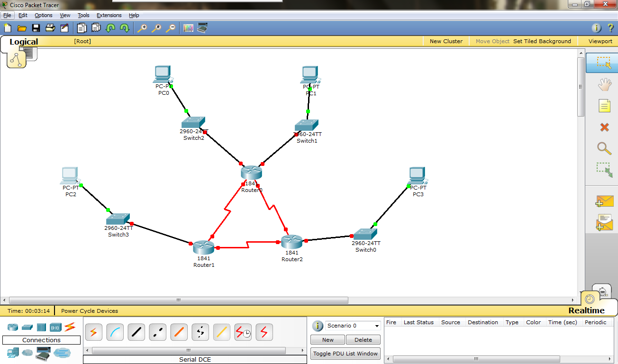Choose the red X Delete tool
The image size is (618, 364).
[x=604, y=127]
